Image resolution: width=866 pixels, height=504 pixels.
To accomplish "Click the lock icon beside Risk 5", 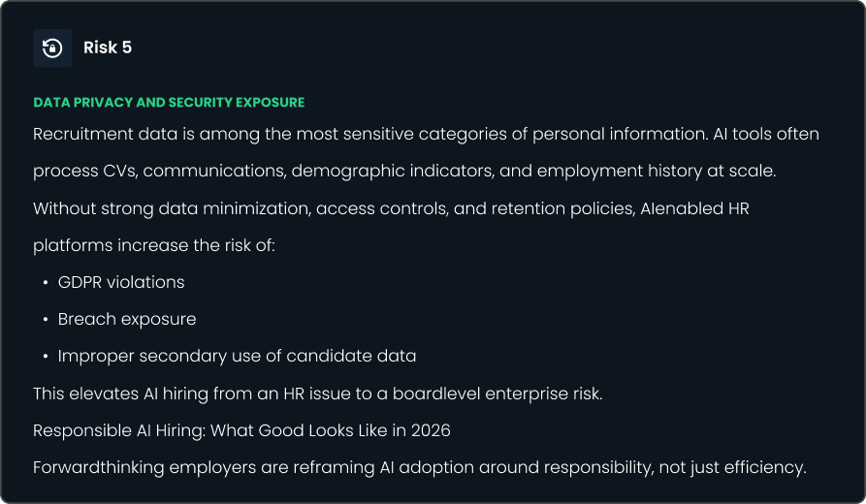I will click(x=52, y=47).
